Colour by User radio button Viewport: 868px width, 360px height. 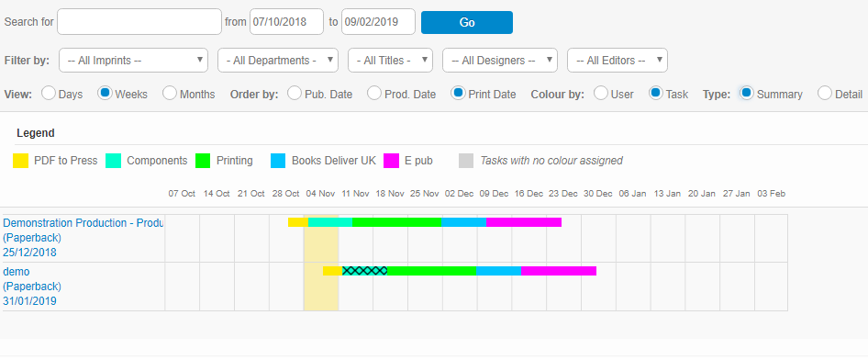tap(601, 93)
